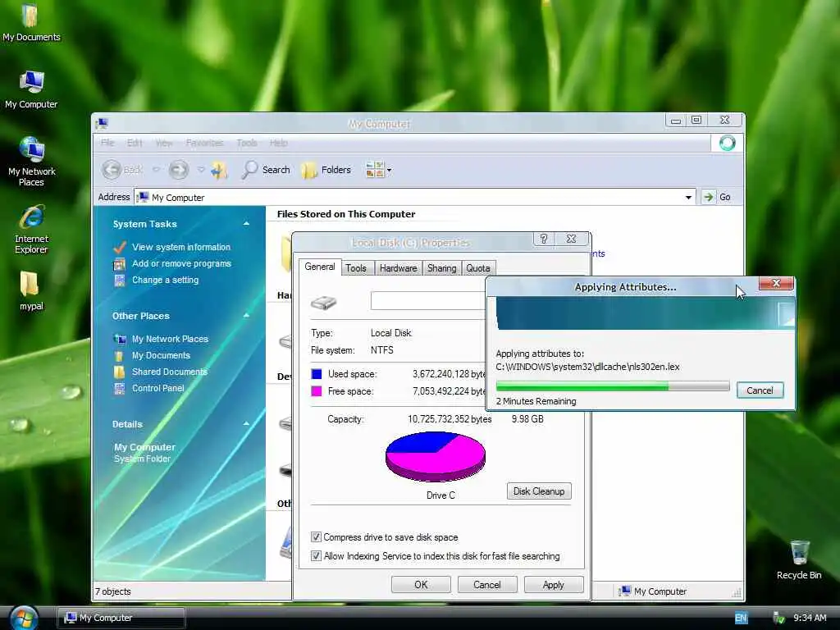Toggle the Folders pane button
840x630 pixels.
326,170
